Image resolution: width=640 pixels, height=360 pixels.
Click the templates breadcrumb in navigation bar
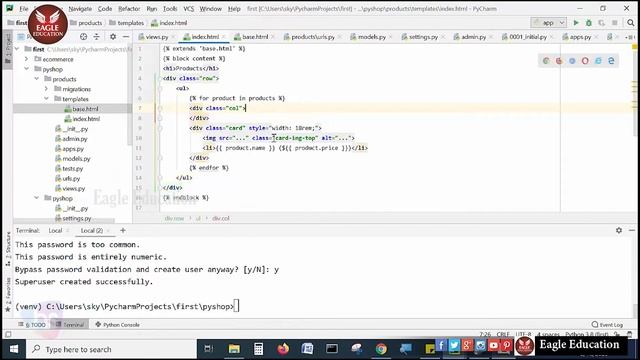[127, 23]
